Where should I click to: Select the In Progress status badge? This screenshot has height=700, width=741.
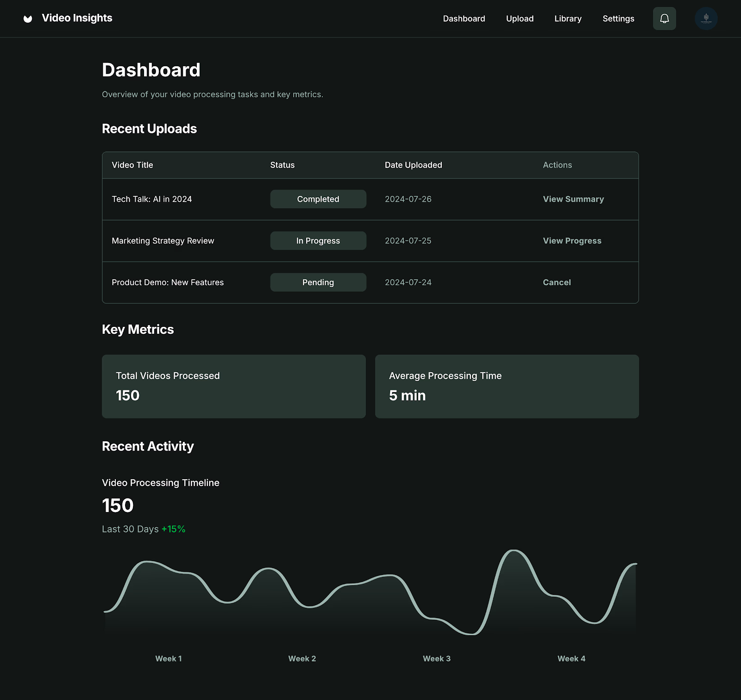click(318, 240)
